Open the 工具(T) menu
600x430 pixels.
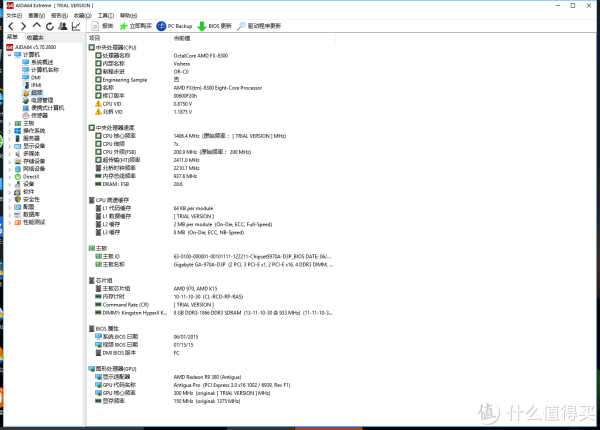coord(106,15)
